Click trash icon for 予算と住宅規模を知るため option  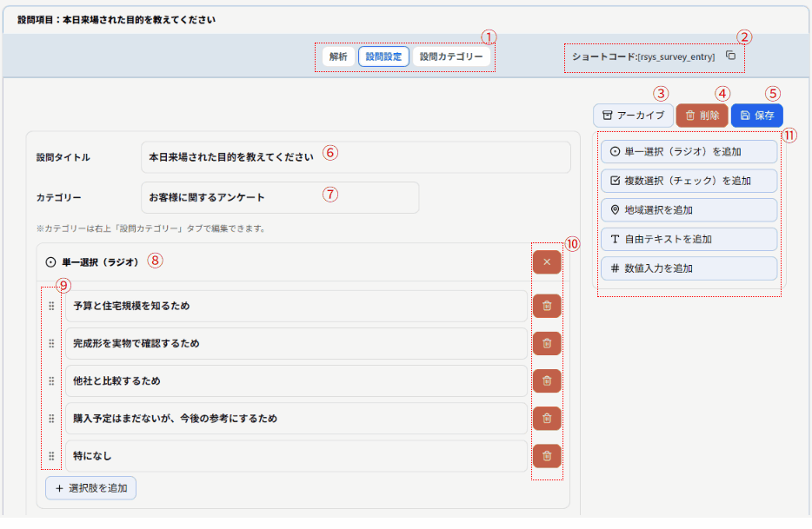[x=546, y=306]
